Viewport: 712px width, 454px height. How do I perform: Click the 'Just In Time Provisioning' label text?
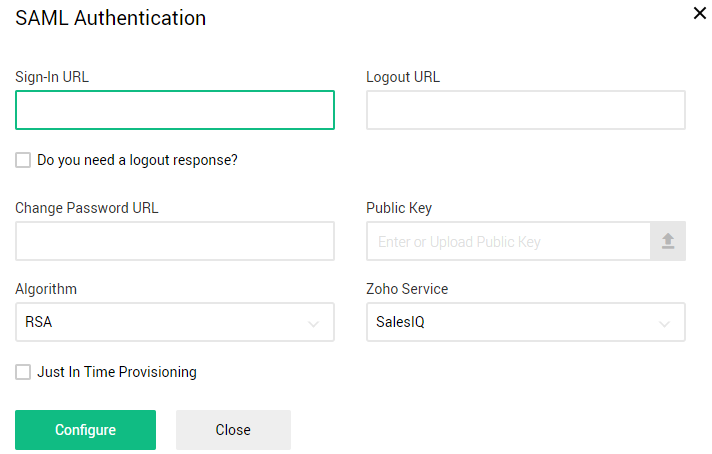(x=117, y=372)
